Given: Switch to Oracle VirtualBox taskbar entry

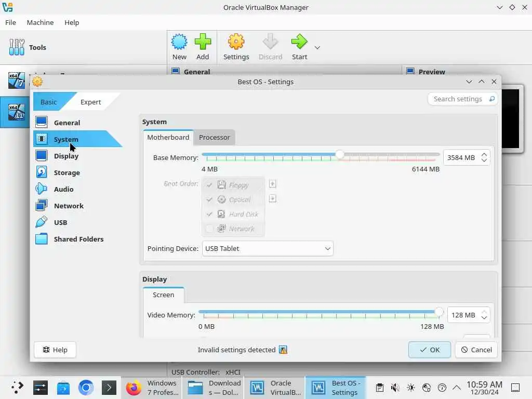Looking at the screenshot, I should (x=275, y=388).
